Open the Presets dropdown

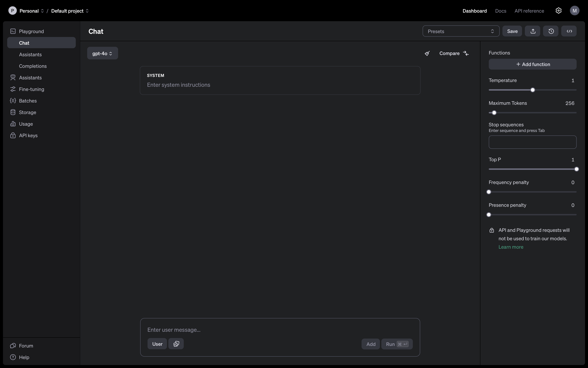coord(461,31)
